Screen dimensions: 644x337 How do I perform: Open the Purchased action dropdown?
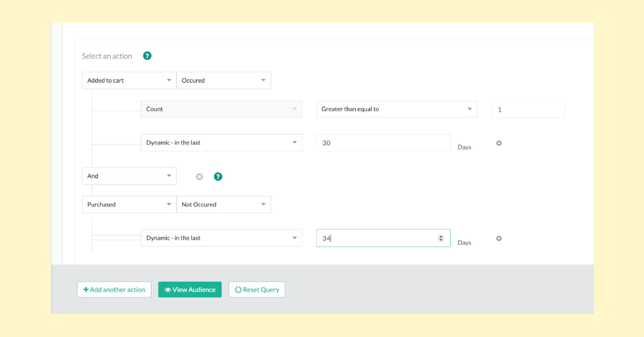coord(129,205)
